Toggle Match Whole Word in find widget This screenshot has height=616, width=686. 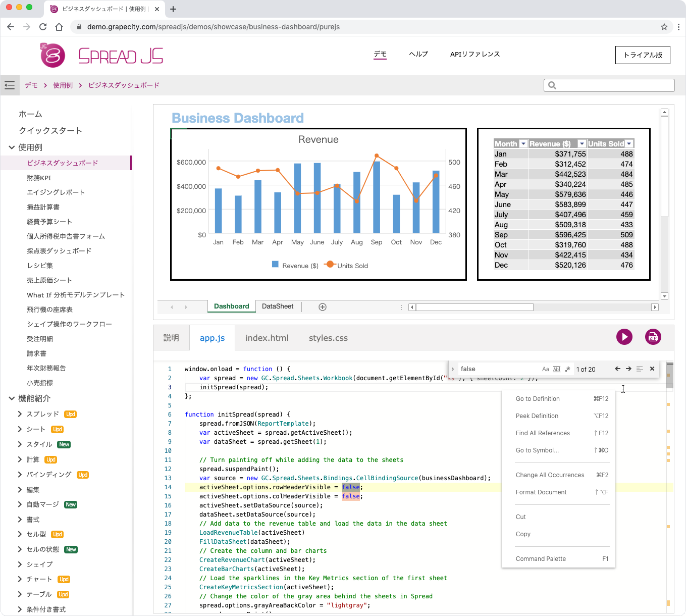(x=557, y=369)
